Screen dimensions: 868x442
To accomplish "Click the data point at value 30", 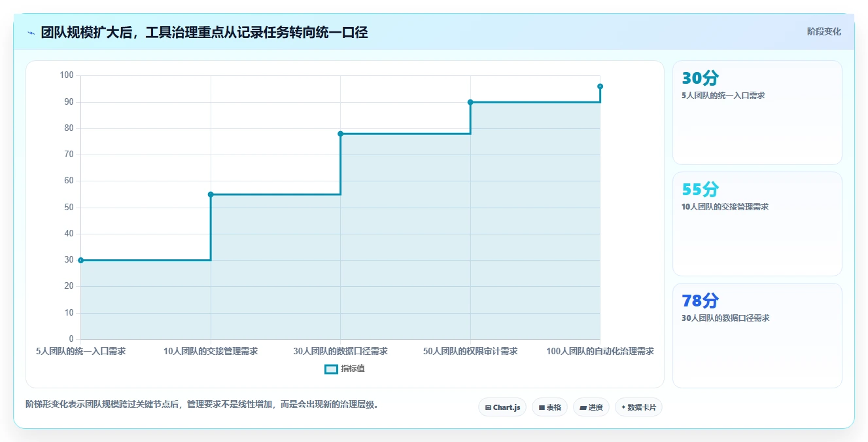I will point(80,260).
